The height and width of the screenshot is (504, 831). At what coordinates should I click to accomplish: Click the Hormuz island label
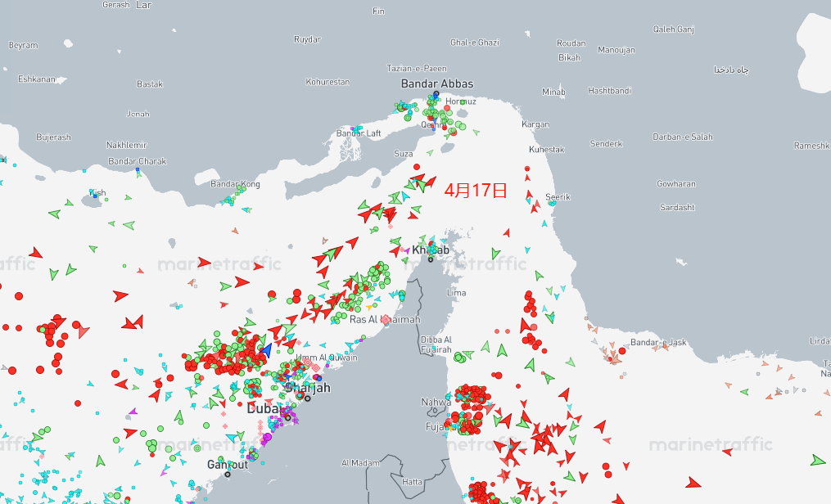(x=460, y=101)
